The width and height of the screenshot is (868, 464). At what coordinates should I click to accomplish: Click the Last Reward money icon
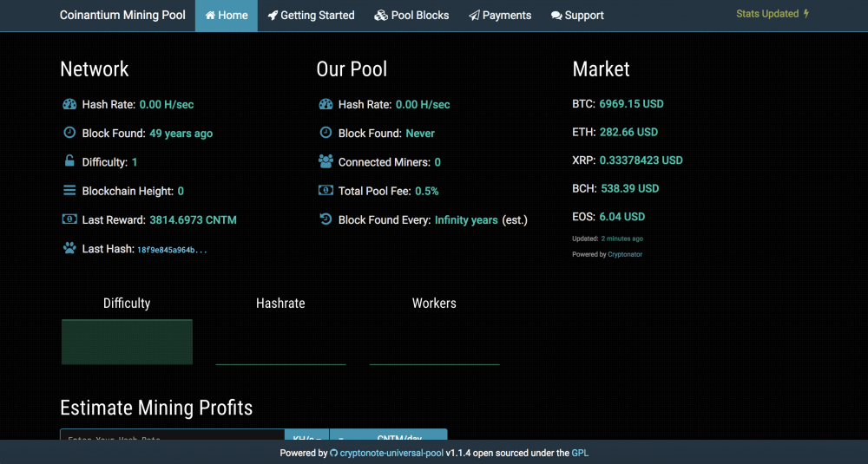click(69, 219)
